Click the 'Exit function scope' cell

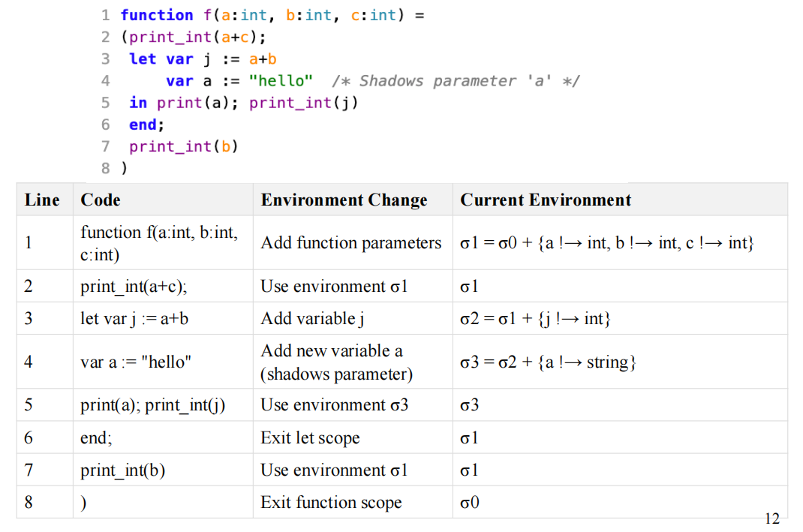click(330, 503)
